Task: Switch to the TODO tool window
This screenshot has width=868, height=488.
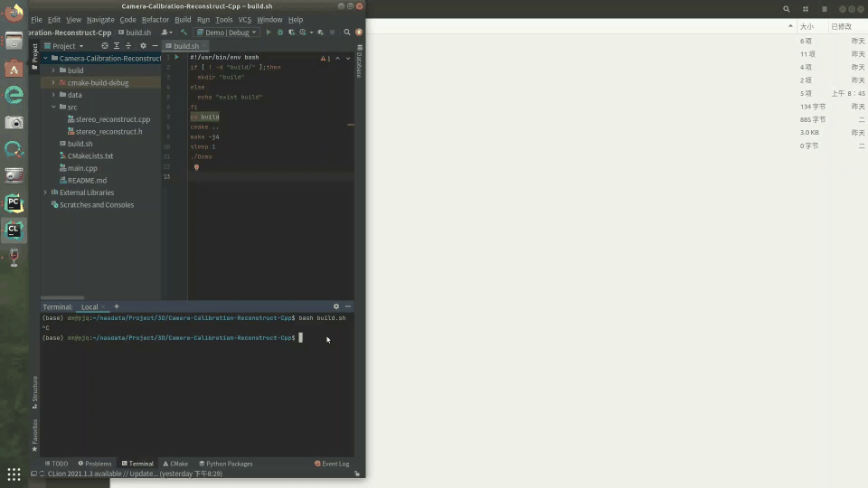Action: coord(56,464)
